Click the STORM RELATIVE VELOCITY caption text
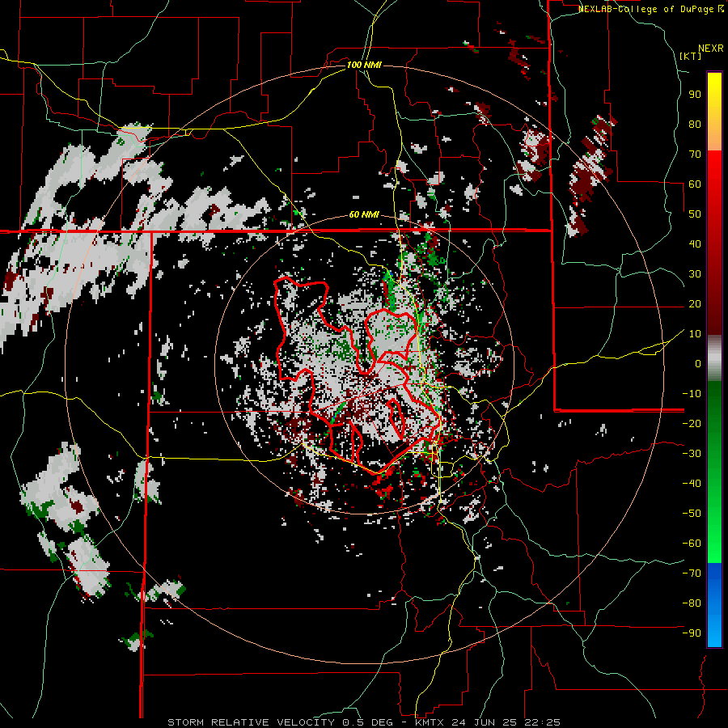Viewport: 728px width, 728px height. pos(251,722)
